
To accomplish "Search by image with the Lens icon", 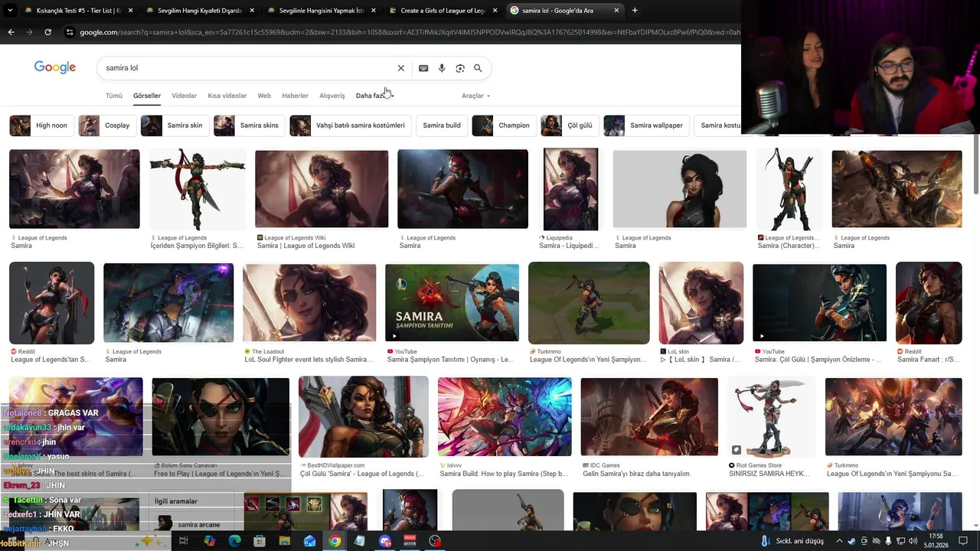I will (460, 68).
